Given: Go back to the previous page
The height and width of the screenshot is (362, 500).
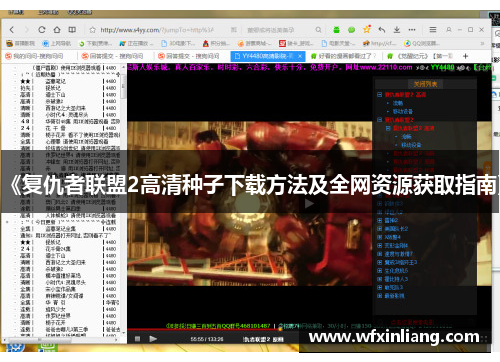Looking at the screenshot, I should (x=12, y=30).
